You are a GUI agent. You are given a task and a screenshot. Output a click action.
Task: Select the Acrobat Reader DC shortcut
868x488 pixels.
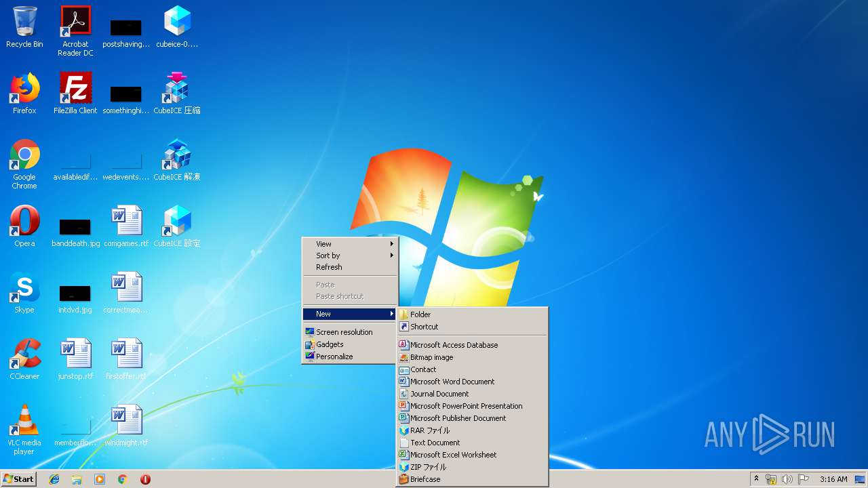(75, 31)
